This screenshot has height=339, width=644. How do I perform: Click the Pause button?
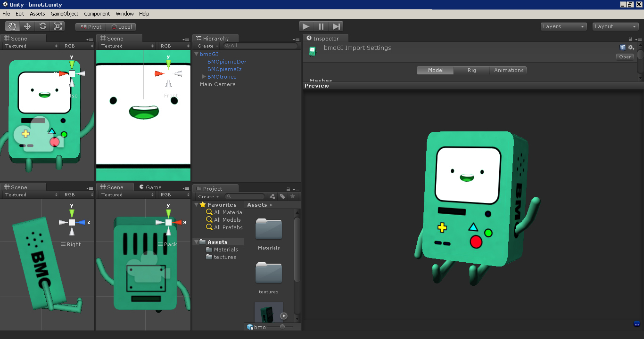coord(321,26)
